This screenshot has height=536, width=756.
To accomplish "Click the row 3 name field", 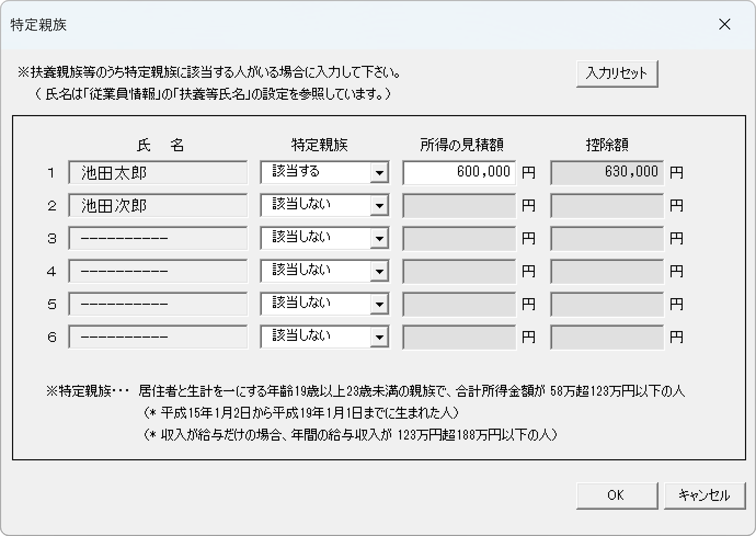I will (x=158, y=238).
